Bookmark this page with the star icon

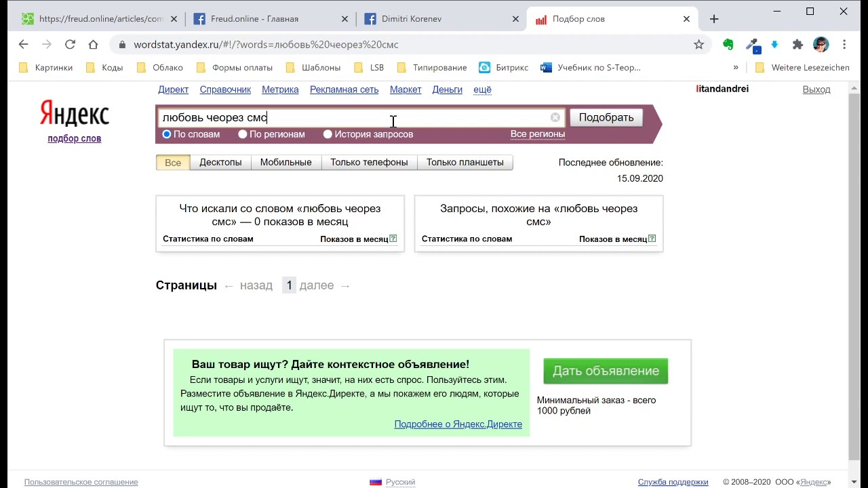(x=698, y=45)
